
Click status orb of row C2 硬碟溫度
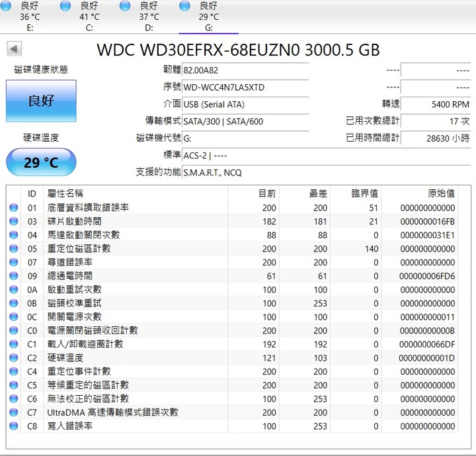click(14, 358)
